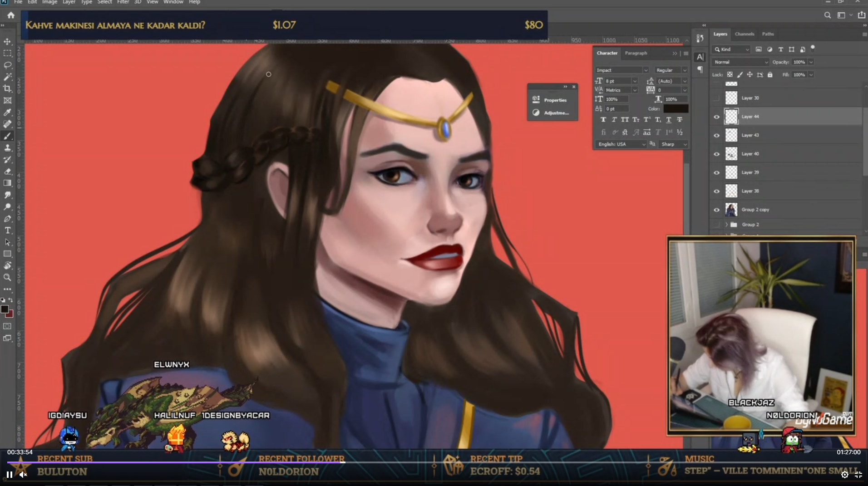The image size is (868, 486).
Task: Select the Gradient tool
Action: (x=7, y=183)
